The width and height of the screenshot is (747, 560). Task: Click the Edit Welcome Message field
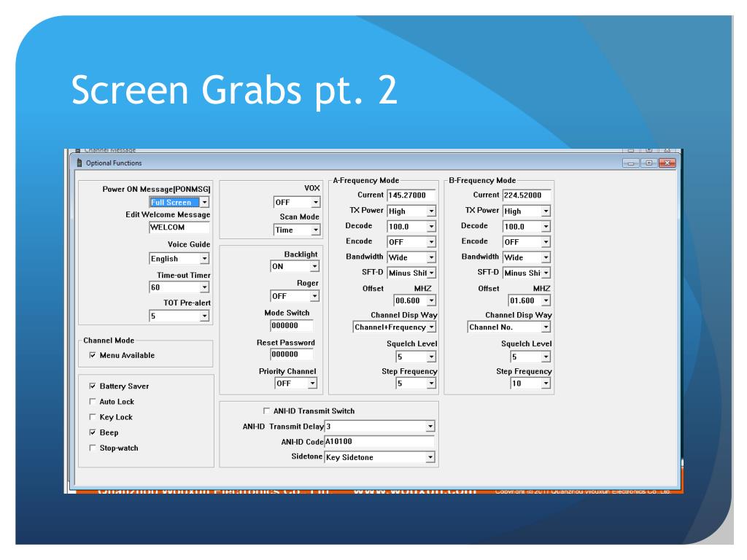(x=179, y=227)
